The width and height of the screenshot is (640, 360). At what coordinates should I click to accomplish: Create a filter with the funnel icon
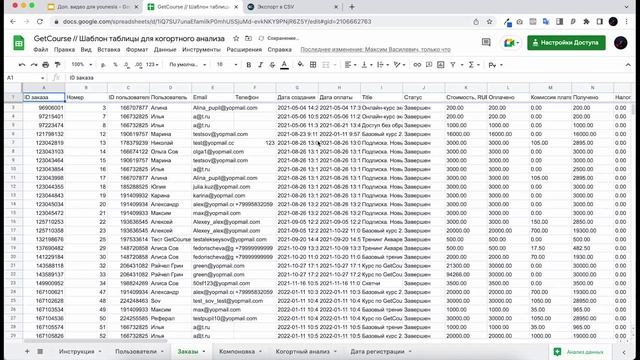point(453,65)
